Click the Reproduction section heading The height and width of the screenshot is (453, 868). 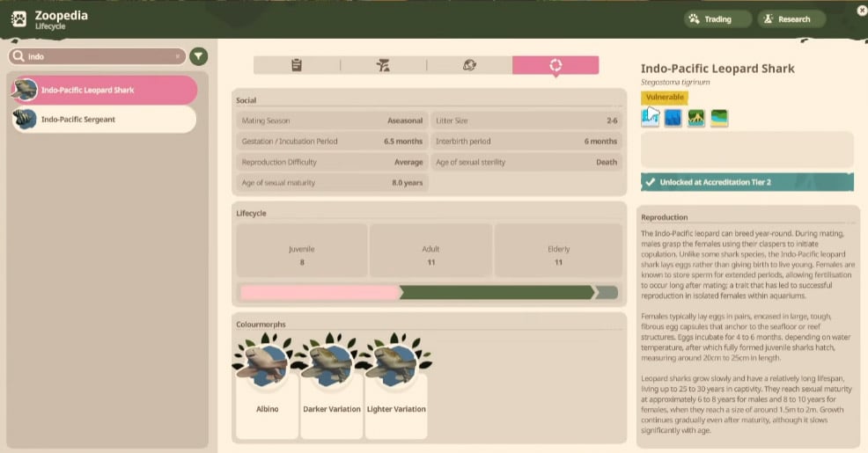point(665,217)
